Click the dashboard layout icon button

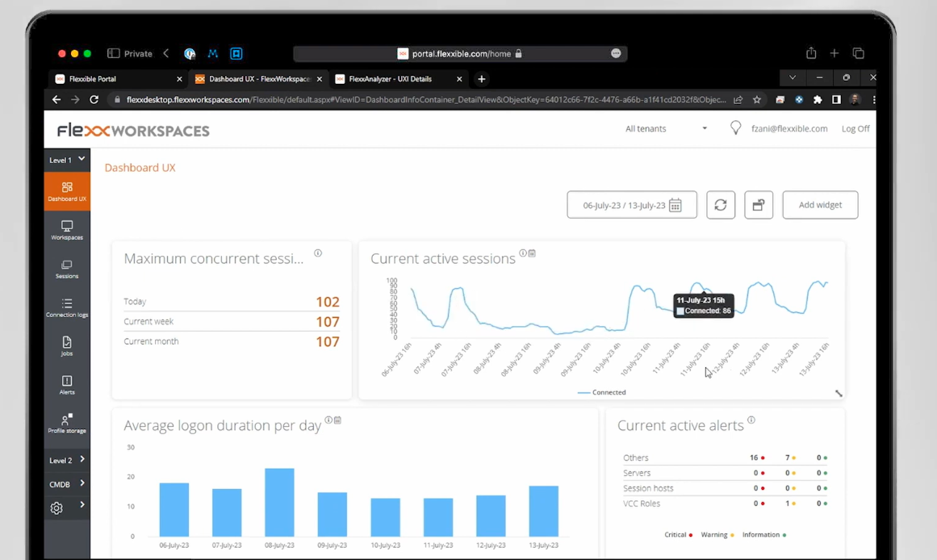tap(759, 205)
